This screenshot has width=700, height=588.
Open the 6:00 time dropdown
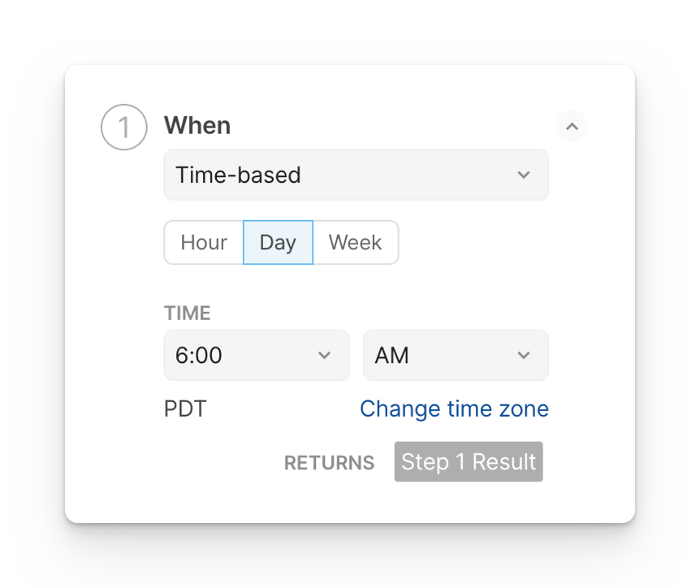tap(244, 355)
